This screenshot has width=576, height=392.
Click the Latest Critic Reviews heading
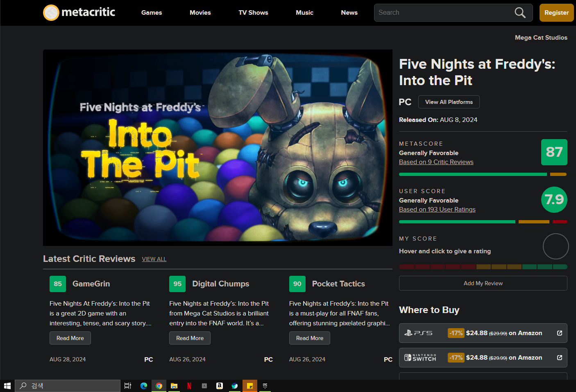tap(89, 259)
